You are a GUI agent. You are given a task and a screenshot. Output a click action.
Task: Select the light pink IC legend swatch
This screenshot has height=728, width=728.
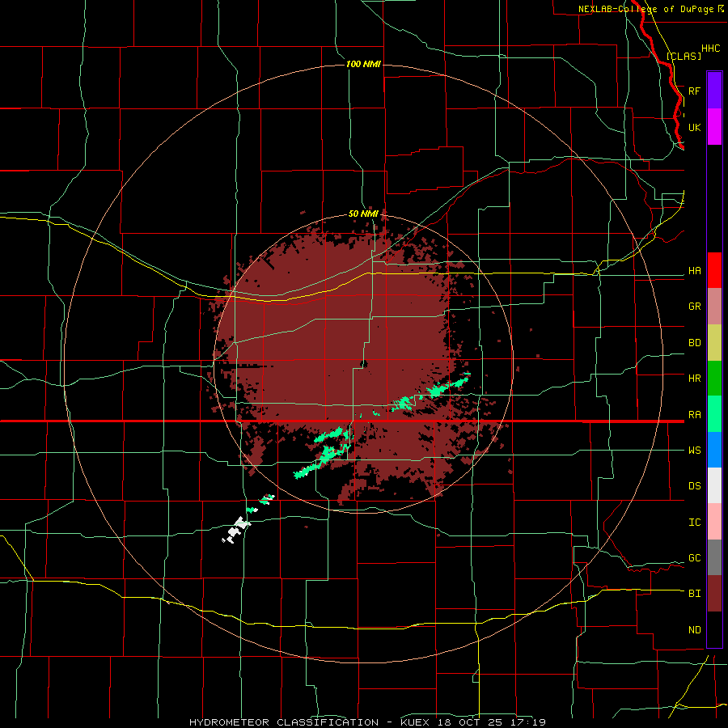(x=714, y=522)
